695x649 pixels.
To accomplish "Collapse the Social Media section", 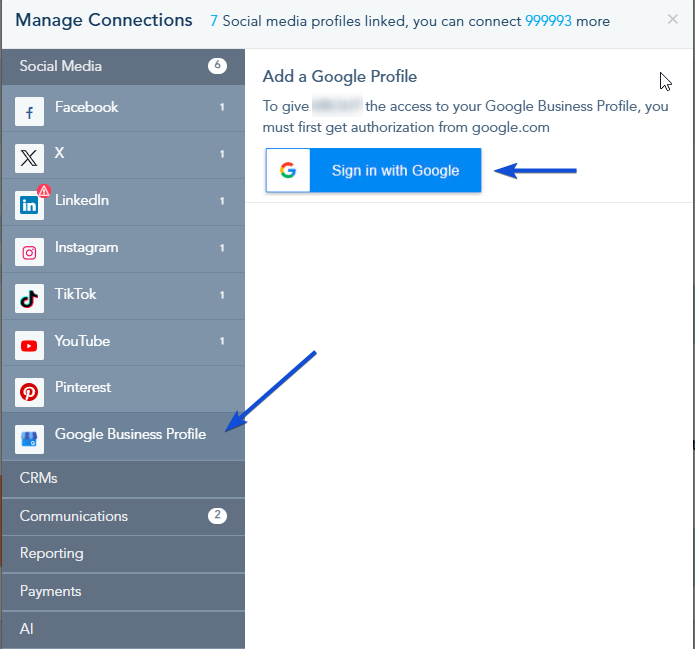I will coord(123,66).
